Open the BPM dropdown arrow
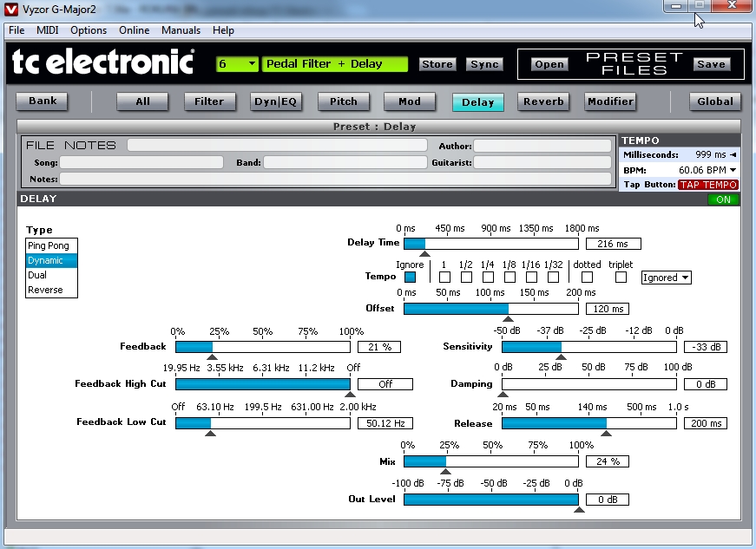This screenshot has height=549, width=756. 733,170
